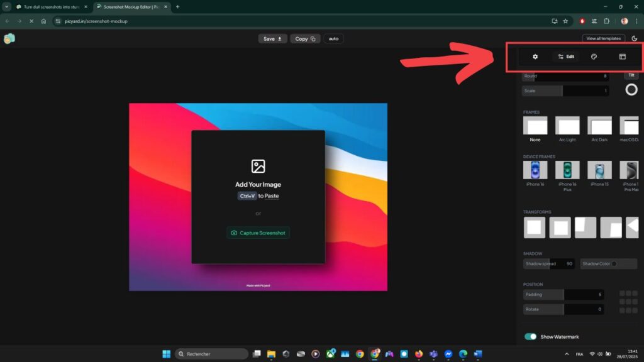Select bottom-right cell in position grid
This screenshot has height=362, width=644.
tap(635, 310)
